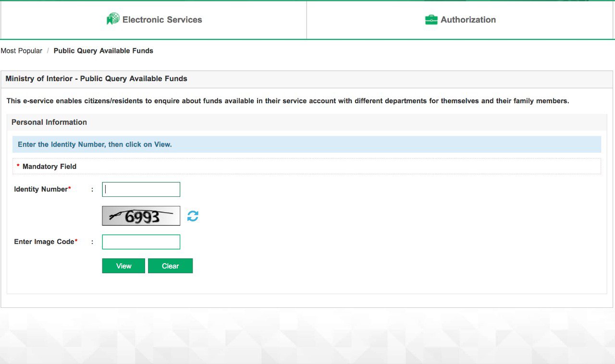This screenshot has height=364, width=615.
Task: Click the e-service description paragraph
Action: (287, 101)
